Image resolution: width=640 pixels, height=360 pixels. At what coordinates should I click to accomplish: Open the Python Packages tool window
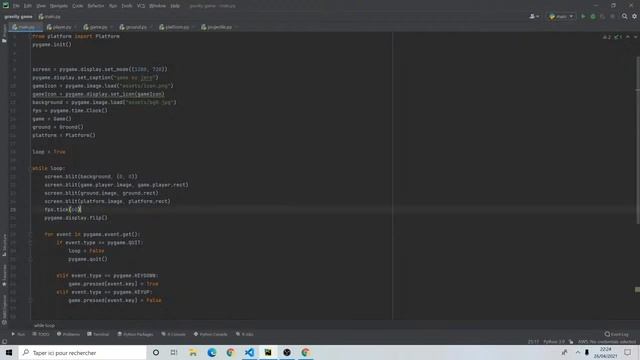135,334
